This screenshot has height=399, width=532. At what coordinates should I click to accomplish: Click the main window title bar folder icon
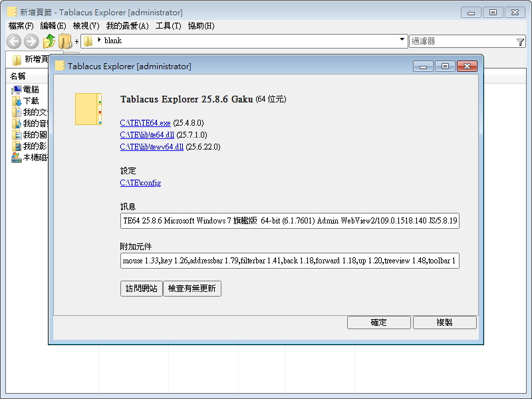pos(12,12)
